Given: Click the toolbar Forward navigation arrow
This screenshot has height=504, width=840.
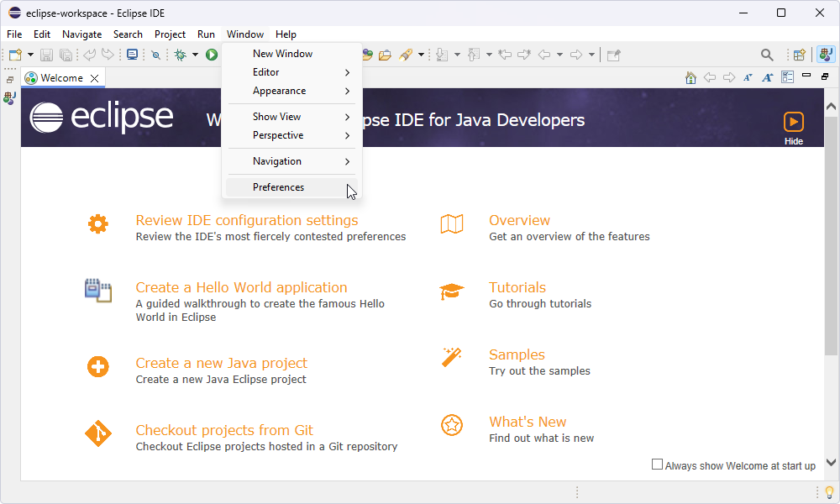Looking at the screenshot, I should pyautogui.click(x=576, y=55).
